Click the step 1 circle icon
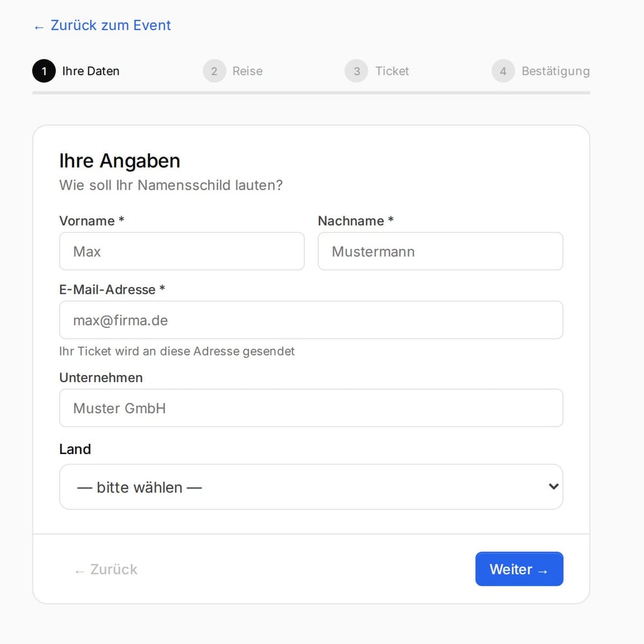The image size is (644, 644). click(44, 71)
